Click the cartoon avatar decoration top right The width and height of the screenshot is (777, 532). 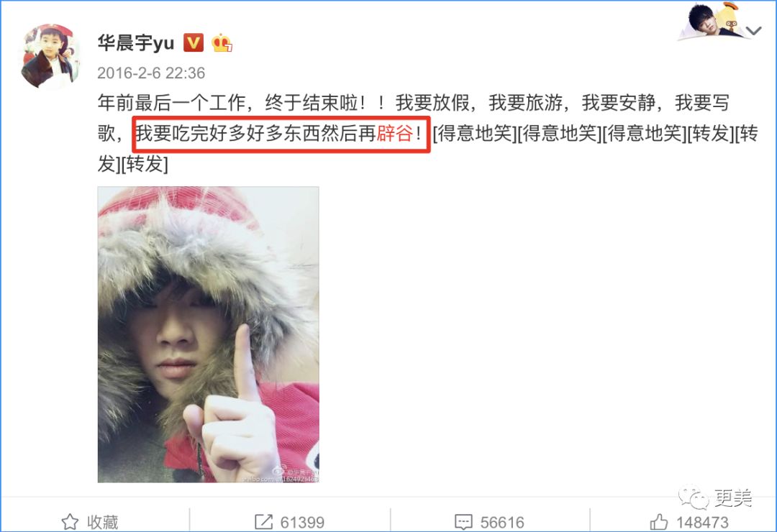tap(712, 21)
